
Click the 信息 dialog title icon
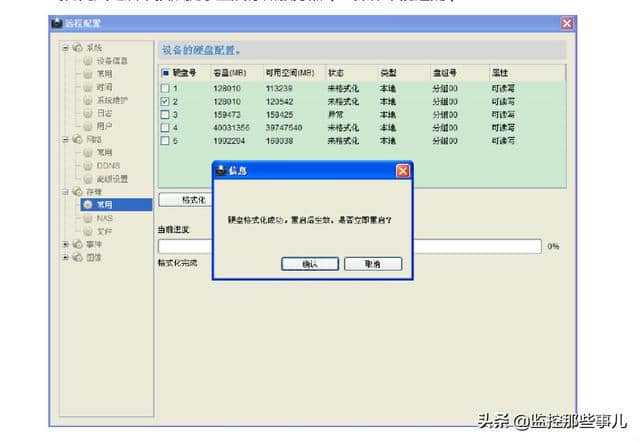[221, 170]
